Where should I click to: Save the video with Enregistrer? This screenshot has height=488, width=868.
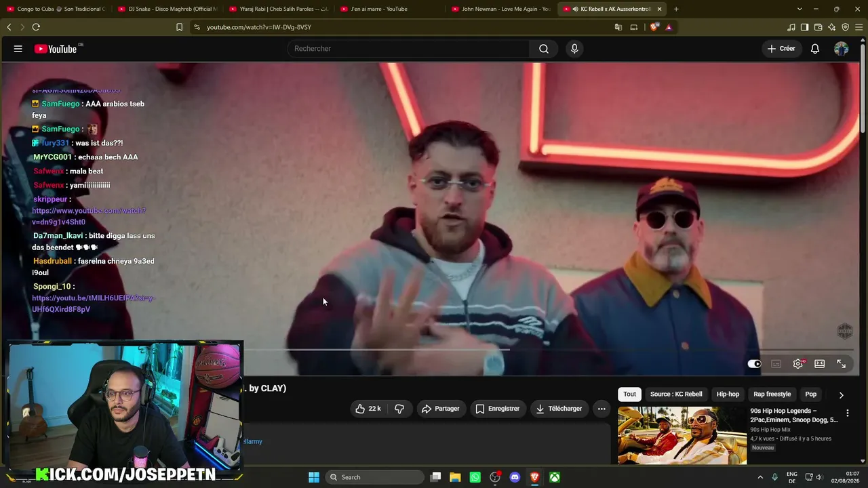(498, 409)
